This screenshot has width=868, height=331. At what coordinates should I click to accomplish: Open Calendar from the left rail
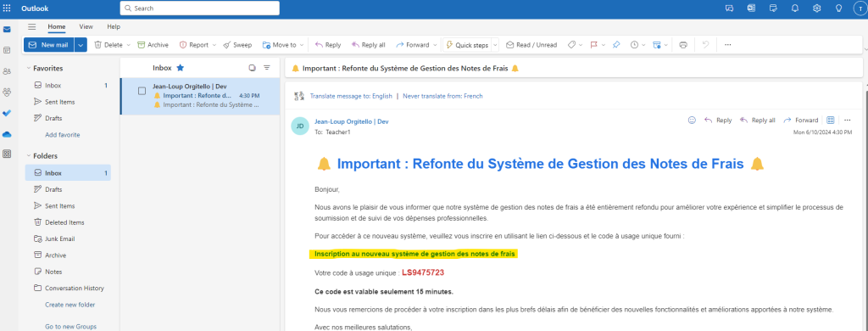pos(7,50)
